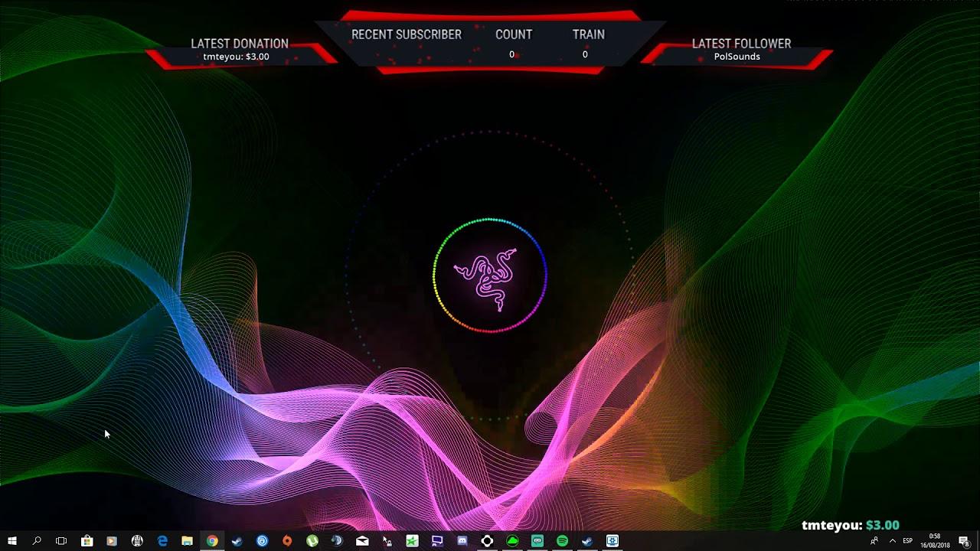Expand hidden system tray icons chevron
980x551 pixels.
[892, 541]
